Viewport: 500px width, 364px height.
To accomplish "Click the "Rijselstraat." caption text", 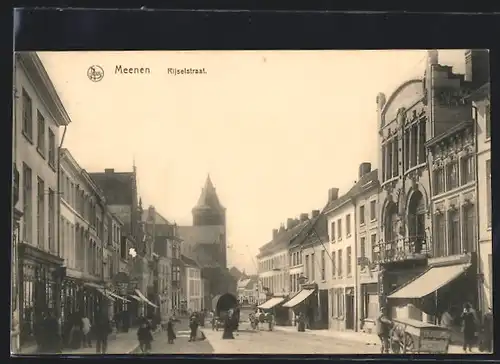I will point(187,71).
